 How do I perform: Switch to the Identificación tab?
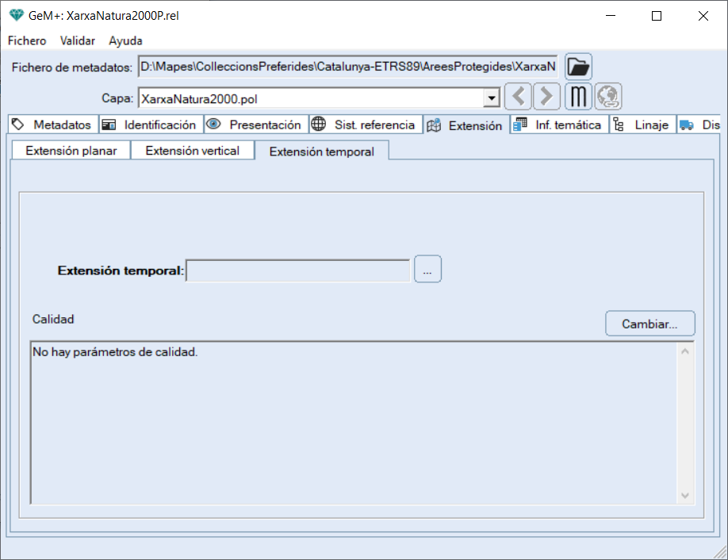tap(151, 125)
